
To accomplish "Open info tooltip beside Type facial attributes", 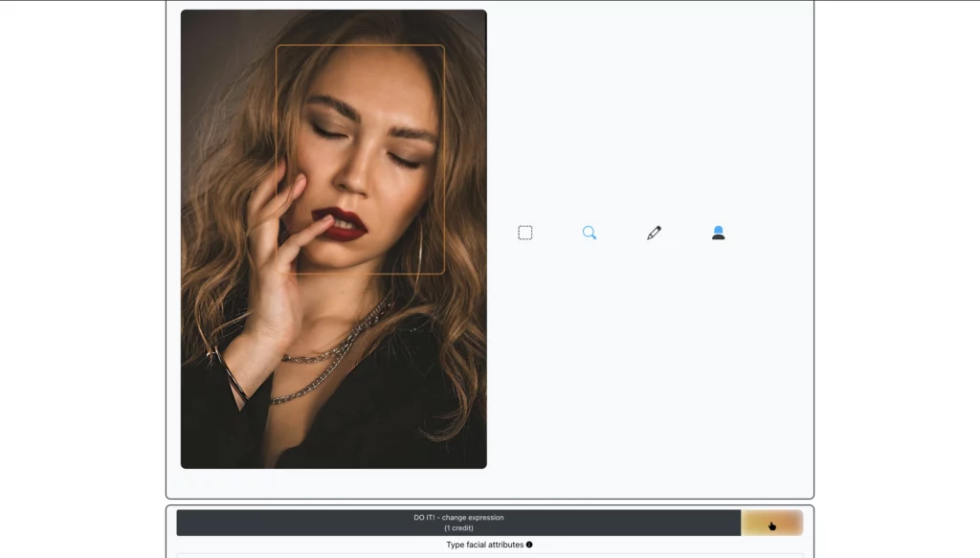I will pyautogui.click(x=529, y=545).
